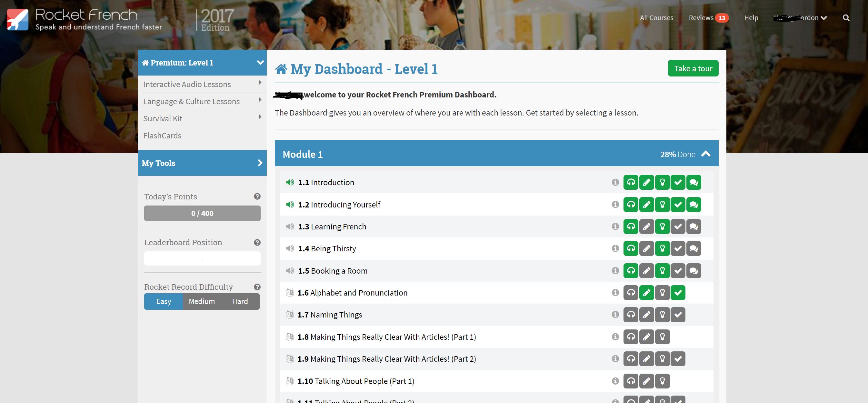Screen dimensions: 868x403
Task: Open FlashCards in sidebar
Action: click(162, 136)
